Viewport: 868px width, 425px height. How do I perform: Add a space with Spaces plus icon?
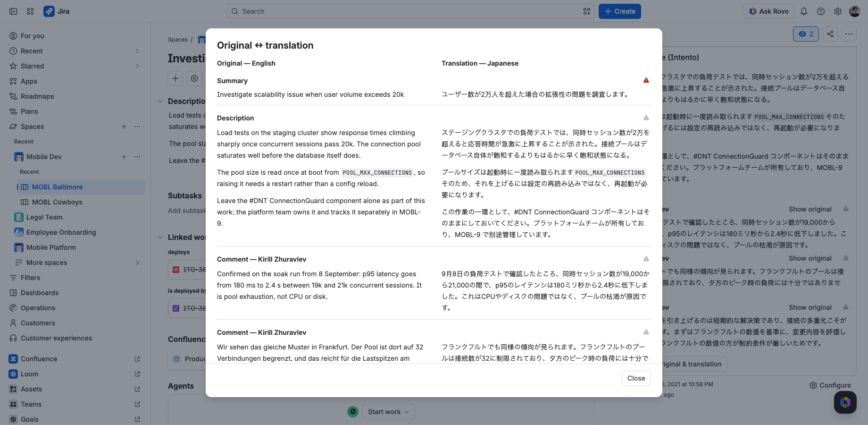pos(124,127)
